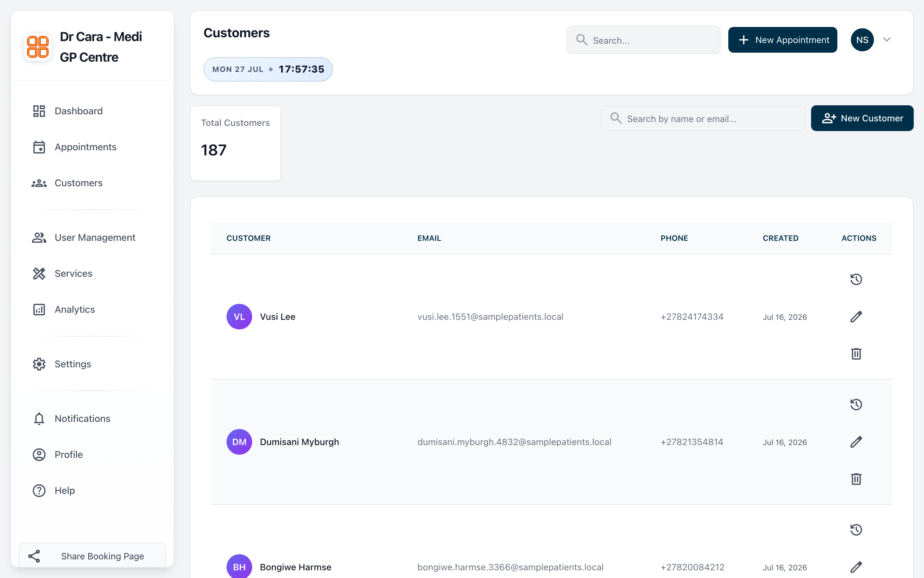Click phone number +27820084212

pyautogui.click(x=692, y=567)
